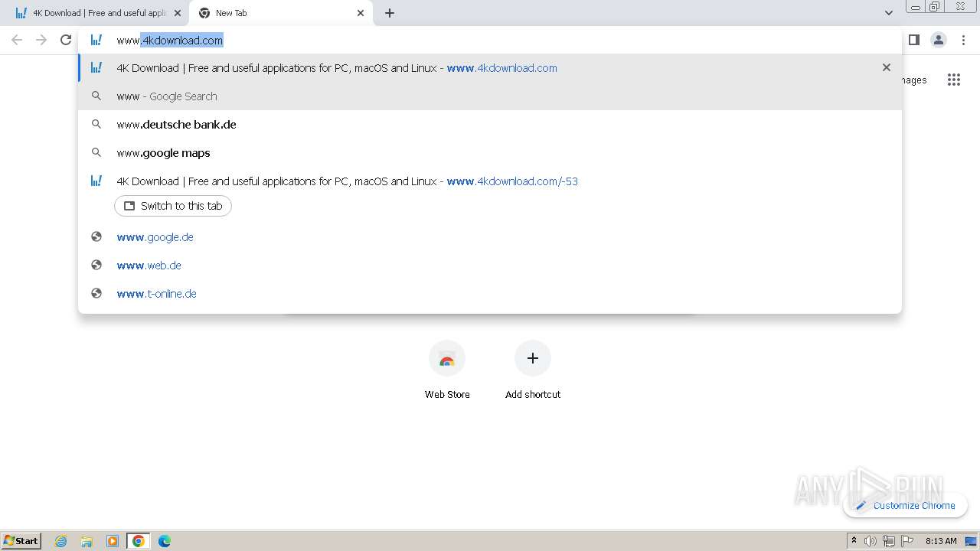
Task: Click Customize Chrome button
Action: click(x=905, y=505)
